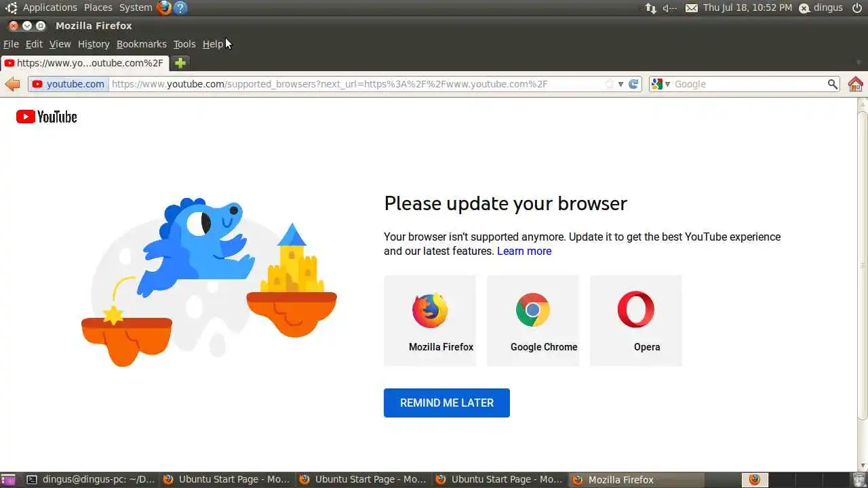Go back with the orange arrow button

click(x=12, y=84)
